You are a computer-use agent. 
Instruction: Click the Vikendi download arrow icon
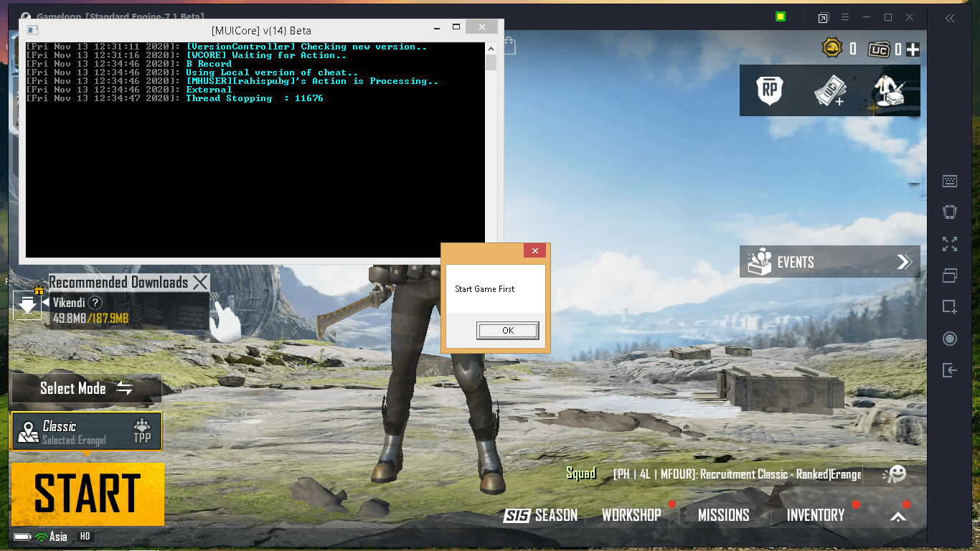pyautogui.click(x=27, y=305)
